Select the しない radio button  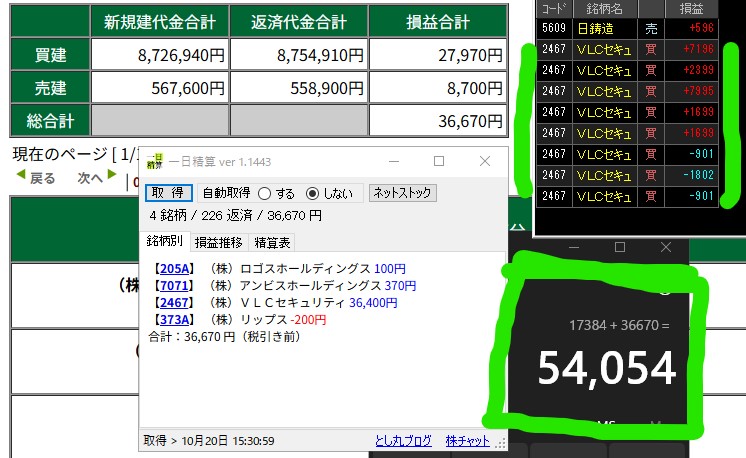point(312,193)
